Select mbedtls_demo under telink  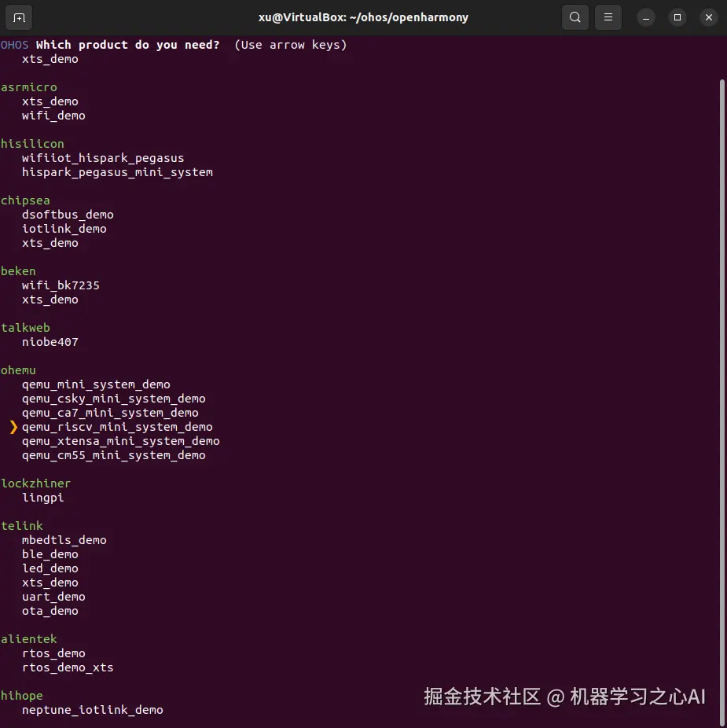click(x=64, y=540)
